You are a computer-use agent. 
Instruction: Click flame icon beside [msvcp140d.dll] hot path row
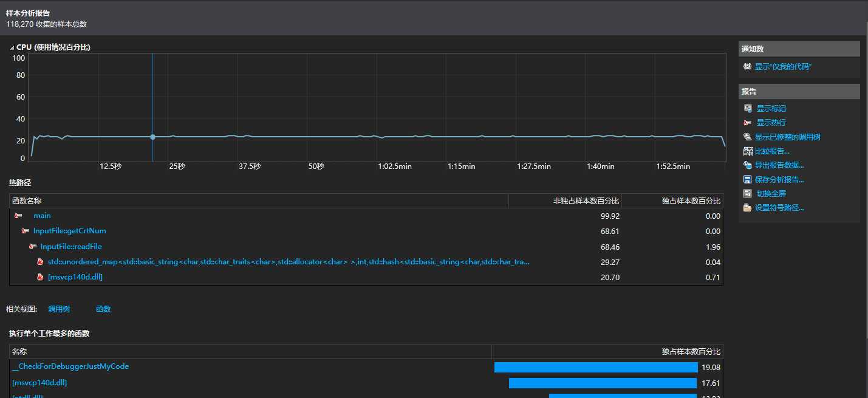tap(40, 277)
